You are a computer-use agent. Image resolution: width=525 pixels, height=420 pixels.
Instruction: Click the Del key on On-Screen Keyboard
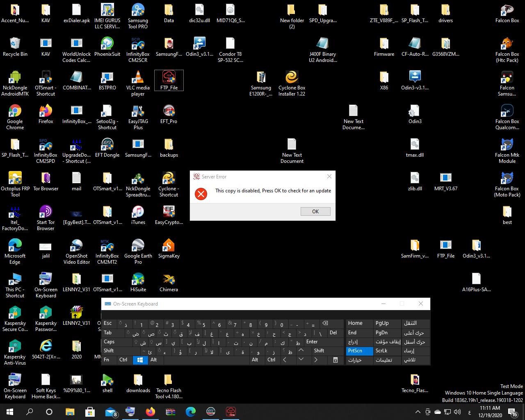click(336, 333)
